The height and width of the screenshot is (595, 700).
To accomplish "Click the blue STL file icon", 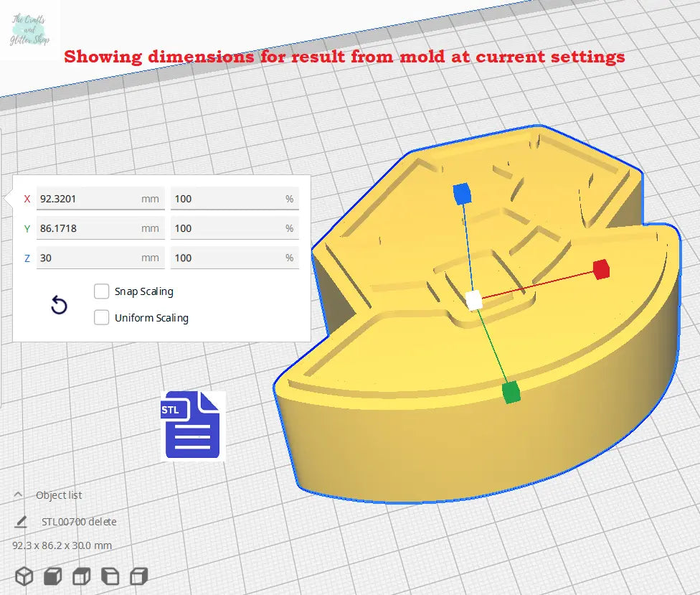I will pyautogui.click(x=192, y=425).
